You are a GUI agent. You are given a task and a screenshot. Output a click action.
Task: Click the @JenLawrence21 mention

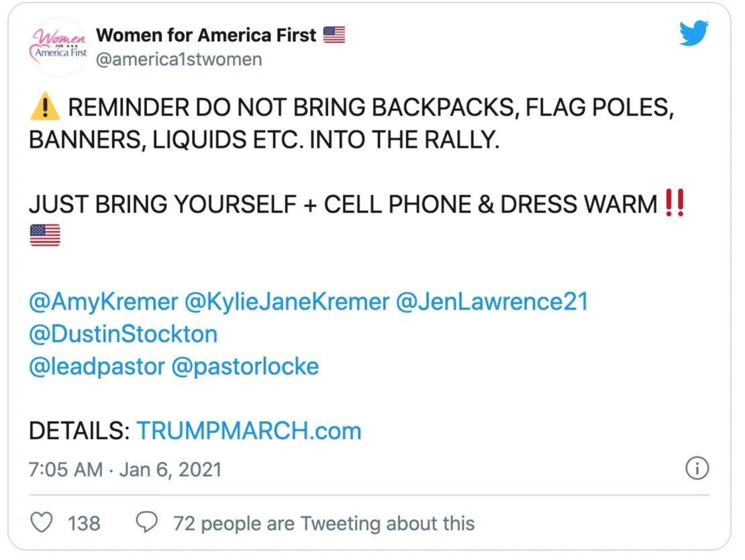[492, 301]
